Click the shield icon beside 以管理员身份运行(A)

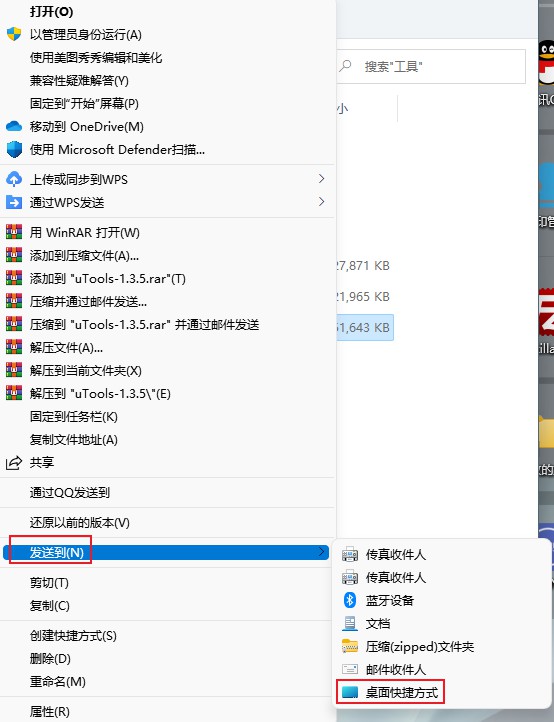click(x=14, y=34)
